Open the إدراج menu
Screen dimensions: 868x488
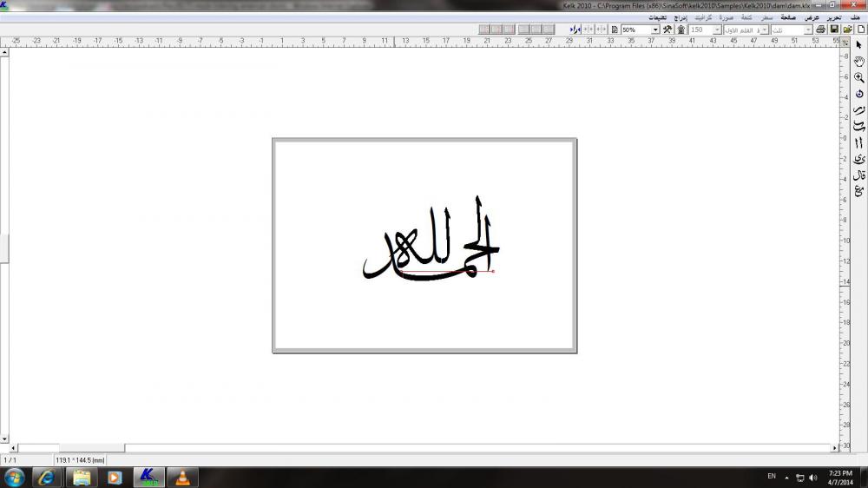[681, 17]
